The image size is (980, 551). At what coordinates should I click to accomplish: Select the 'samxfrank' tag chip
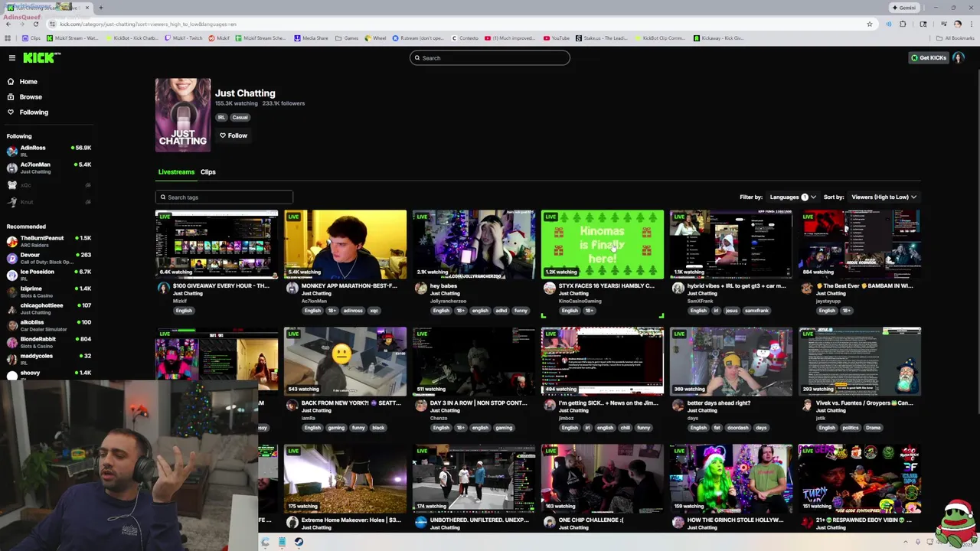pyautogui.click(x=756, y=311)
